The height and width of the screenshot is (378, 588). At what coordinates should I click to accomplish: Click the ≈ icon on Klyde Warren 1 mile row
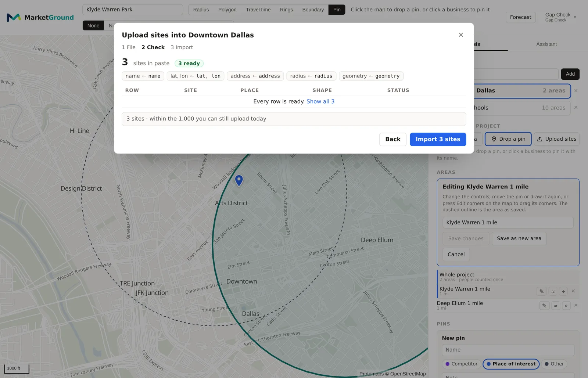pos(553,292)
